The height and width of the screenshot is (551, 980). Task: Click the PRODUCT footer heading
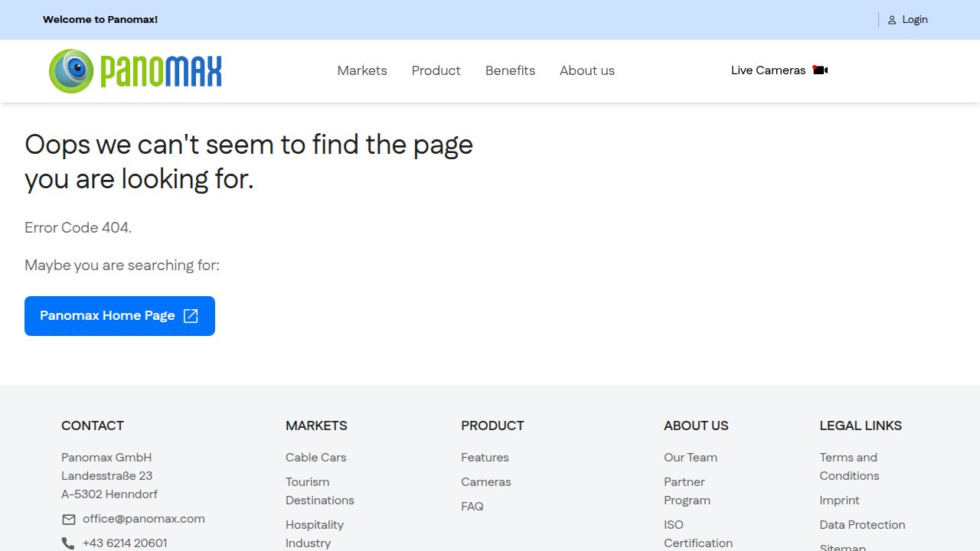pos(492,425)
